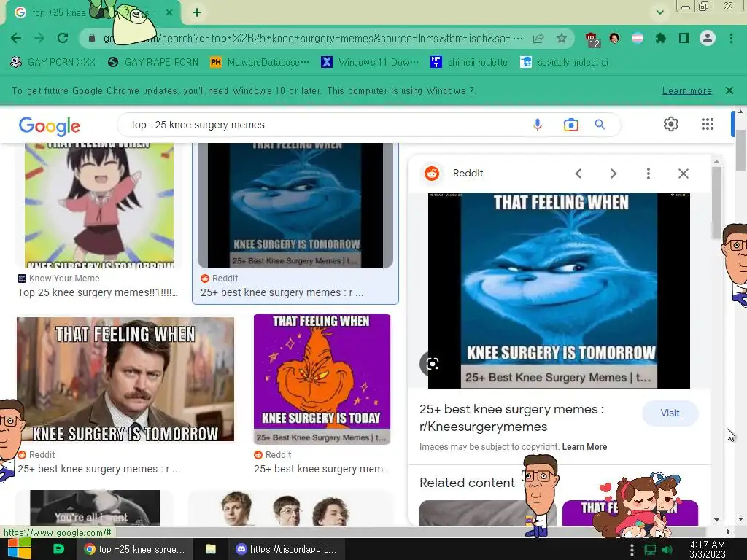This screenshot has width=747, height=560.
Task: Switch to the Discord taskbar window
Action: point(287,550)
